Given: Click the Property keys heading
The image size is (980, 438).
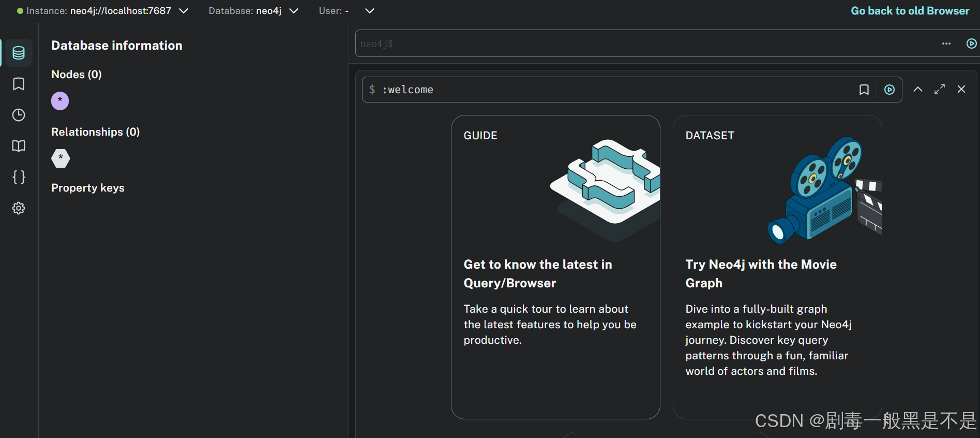Looking at the screenshot, I should [88, 188].
